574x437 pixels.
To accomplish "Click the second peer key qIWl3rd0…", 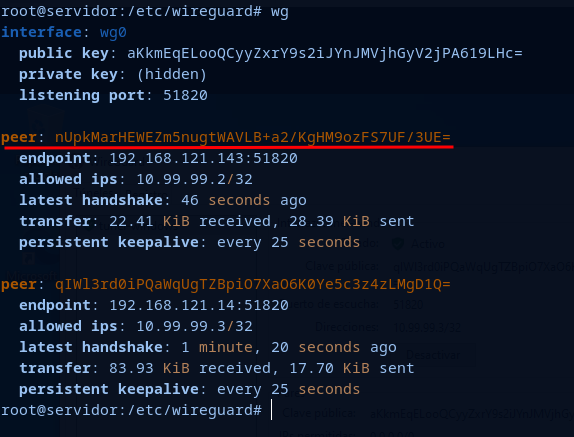I will 253,284.
